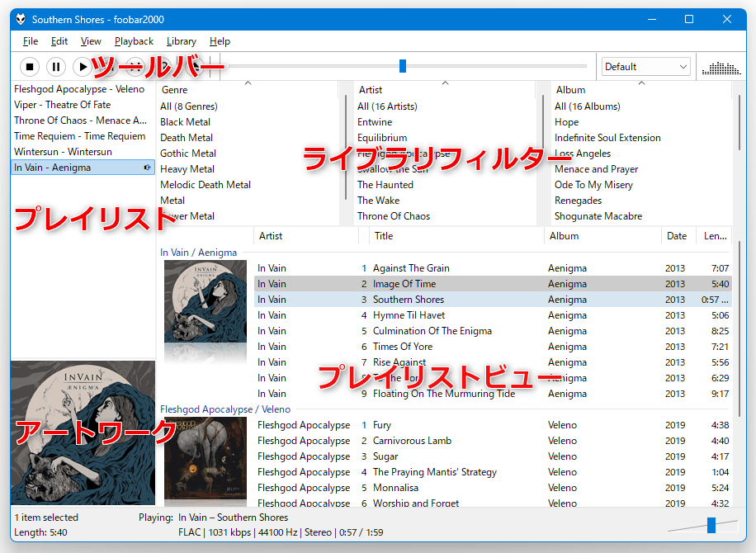Viewport: 756px width, 553px height.
Task: Pause the current track
Action: (56, 67)
